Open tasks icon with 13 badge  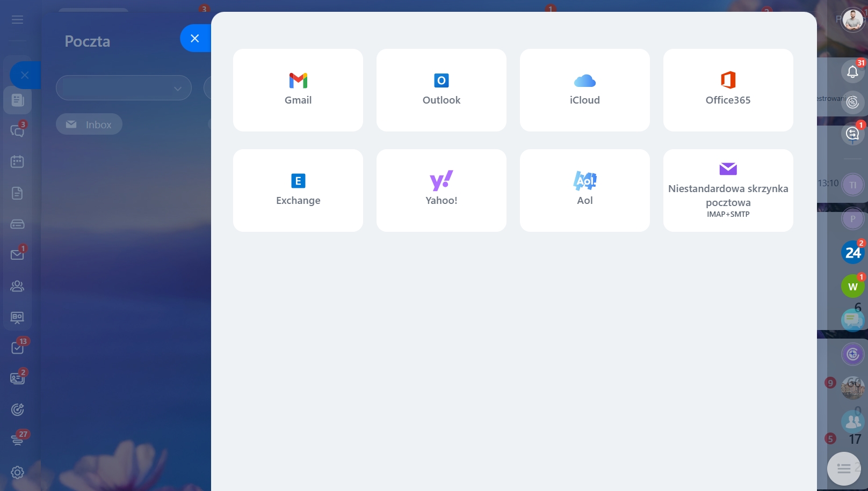tap(17, 348)
